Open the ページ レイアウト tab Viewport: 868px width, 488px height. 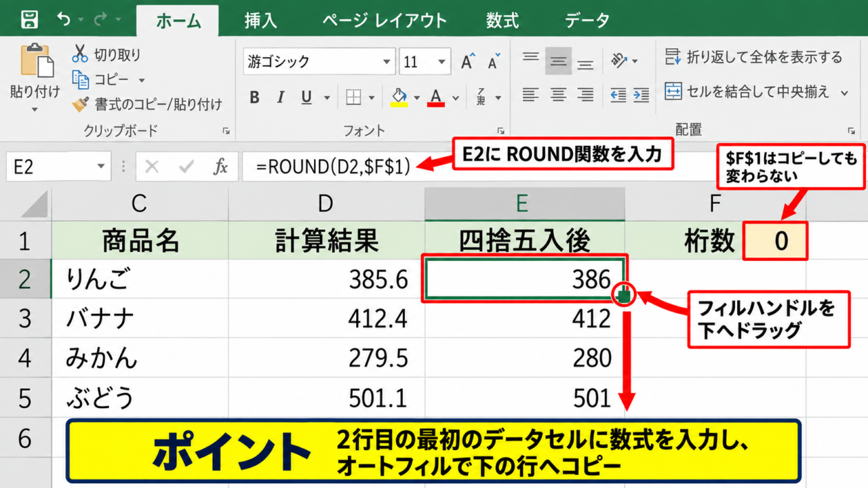point(384,20)
